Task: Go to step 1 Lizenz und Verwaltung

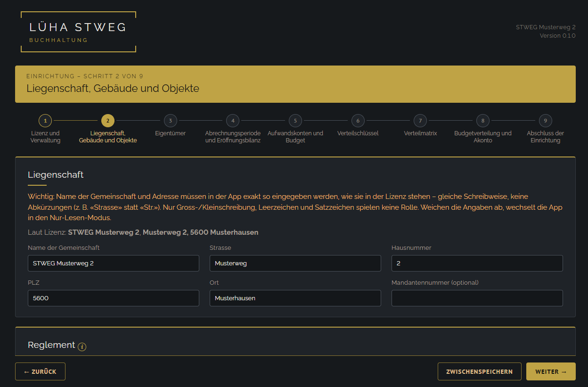Action: [45, 121]
